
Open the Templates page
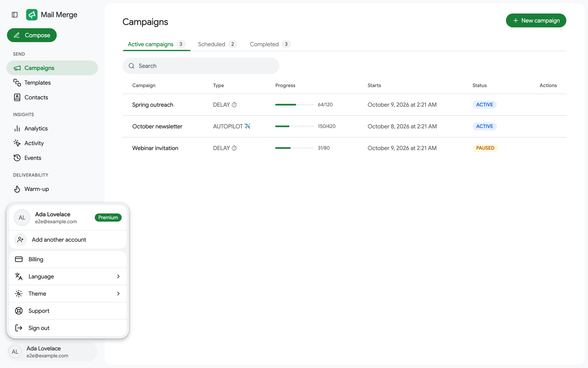tap(52, 83)
